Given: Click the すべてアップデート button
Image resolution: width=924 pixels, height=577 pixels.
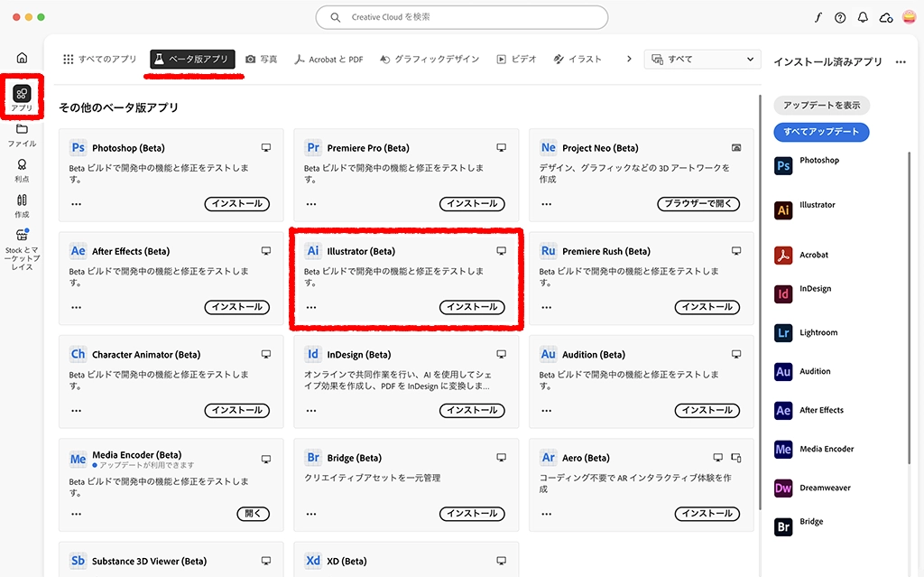Looking at the screenshot, I should click(x=821, y=132).
